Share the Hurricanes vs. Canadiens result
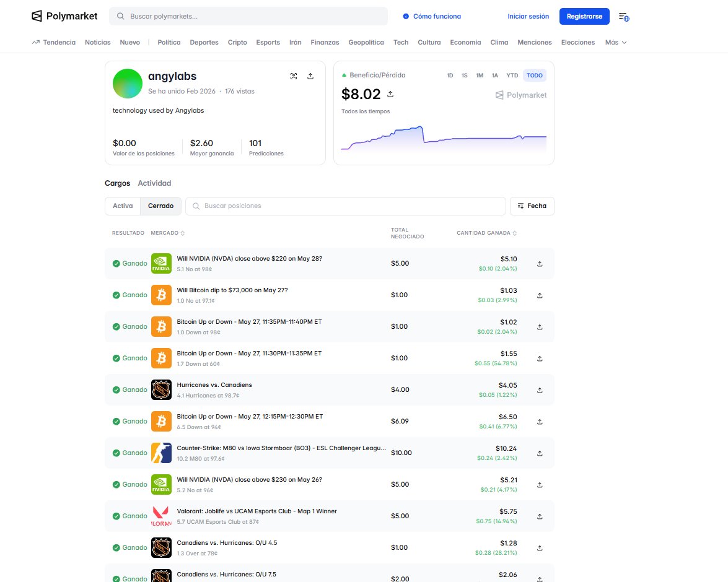Viewport: 728px width, 582px height. (540, 390)
